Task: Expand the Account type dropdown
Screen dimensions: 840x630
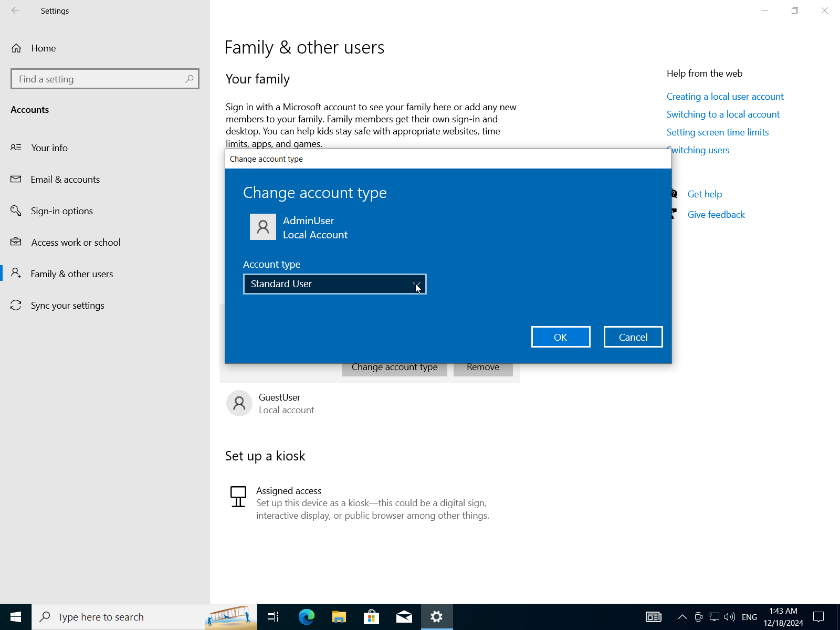Action: 334,284
